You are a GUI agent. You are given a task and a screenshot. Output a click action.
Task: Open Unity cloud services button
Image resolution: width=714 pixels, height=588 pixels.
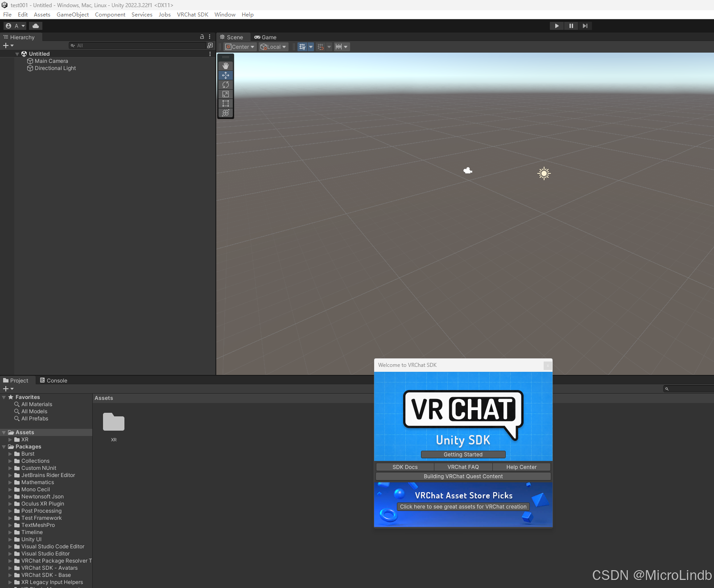[x=36, y=26]
